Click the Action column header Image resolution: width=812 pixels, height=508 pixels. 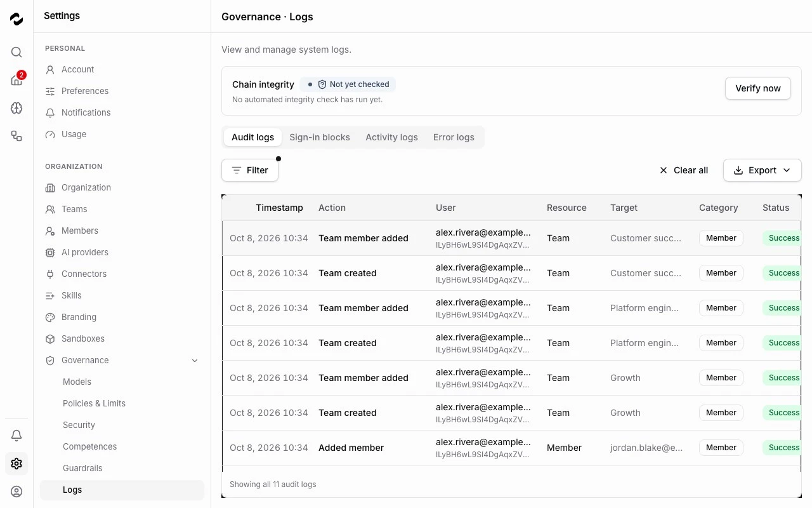pyautogui.click(x=332, y=208)
